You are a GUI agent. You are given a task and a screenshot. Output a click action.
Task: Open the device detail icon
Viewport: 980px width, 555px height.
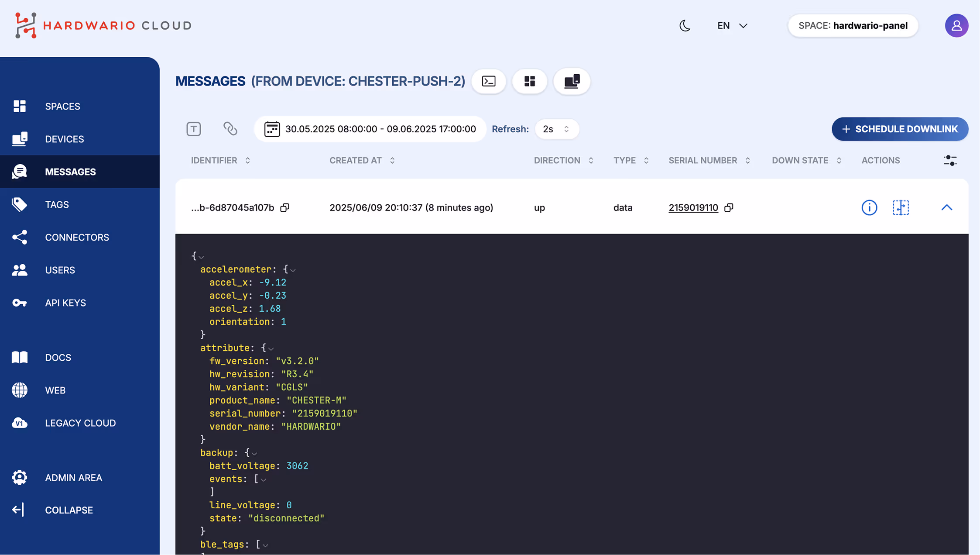pos(572,81)
